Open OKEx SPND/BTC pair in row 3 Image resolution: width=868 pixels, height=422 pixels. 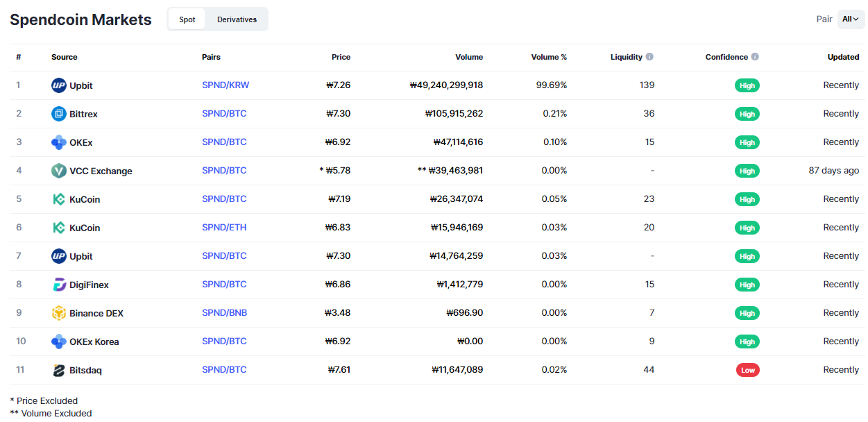(x=224, y=142)
